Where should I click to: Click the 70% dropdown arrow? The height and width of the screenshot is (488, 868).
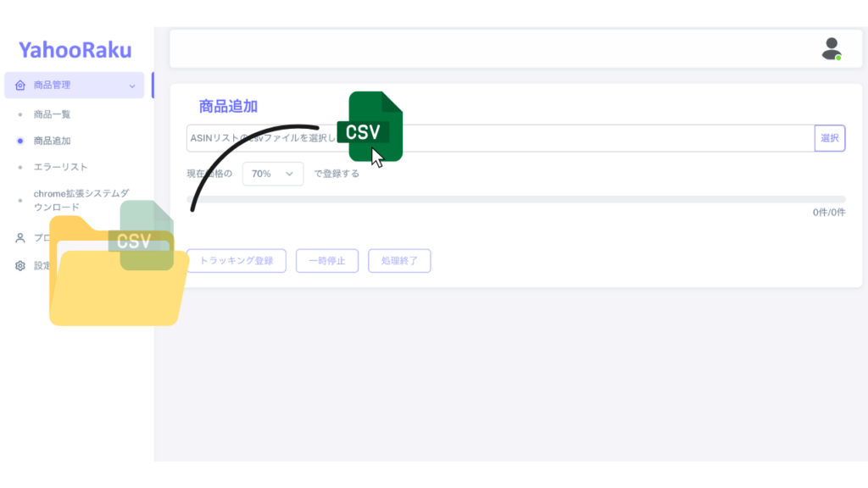[289, 174]
